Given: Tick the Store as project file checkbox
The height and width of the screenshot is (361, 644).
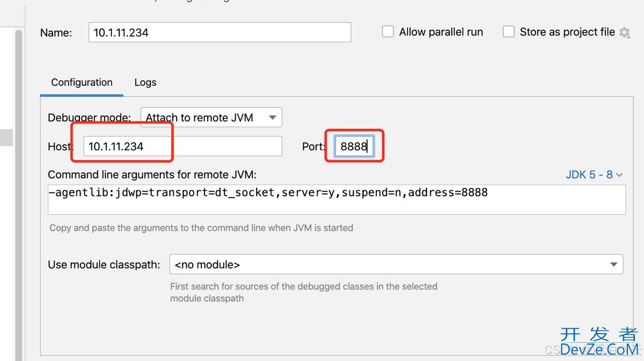Looking at the screenshot, I should point(508,32).
